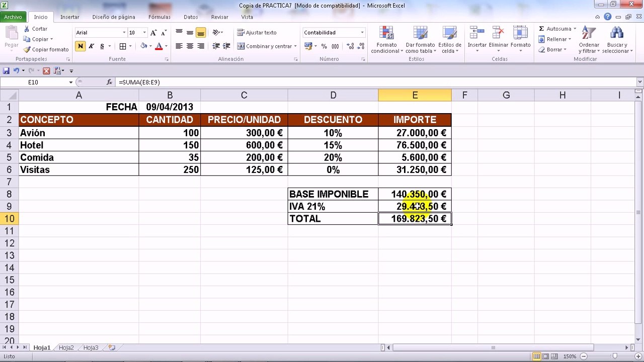Switch to the Diseño de página tab
This screenshot has width=644, height=362.
114,17
